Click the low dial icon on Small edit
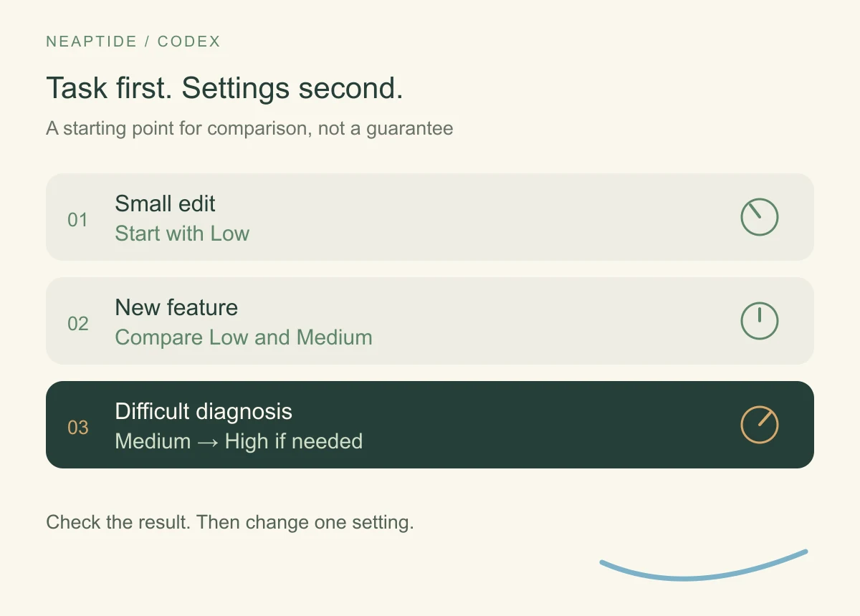This screenshot has width=860, height=616. (759, 217)
